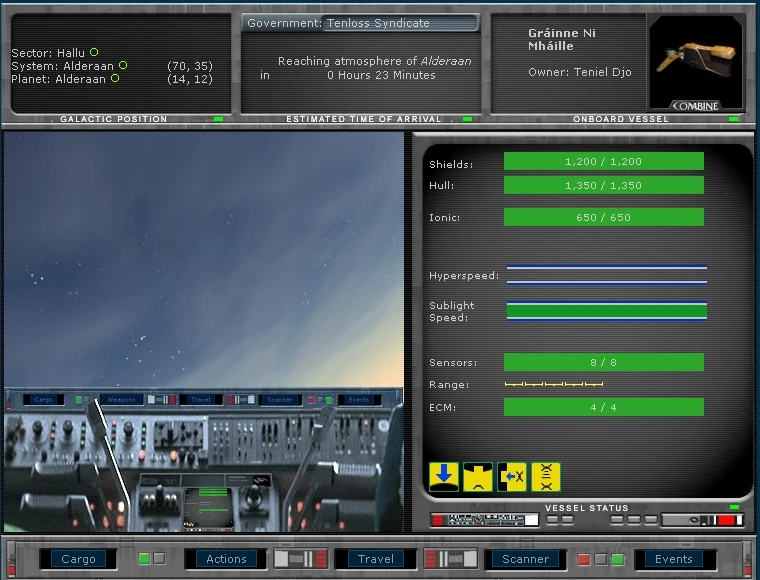Open the Travel menu
The image size is (760, 580).
(376, 559)
